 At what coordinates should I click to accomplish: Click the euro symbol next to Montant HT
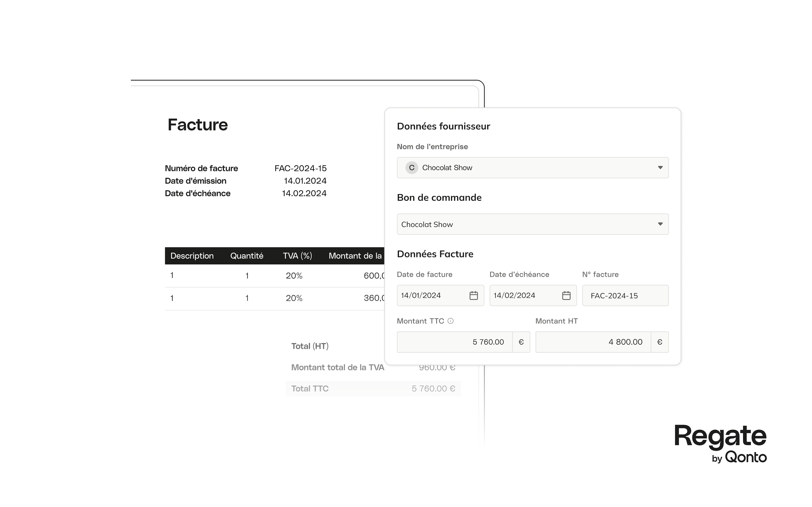point(660,342)
